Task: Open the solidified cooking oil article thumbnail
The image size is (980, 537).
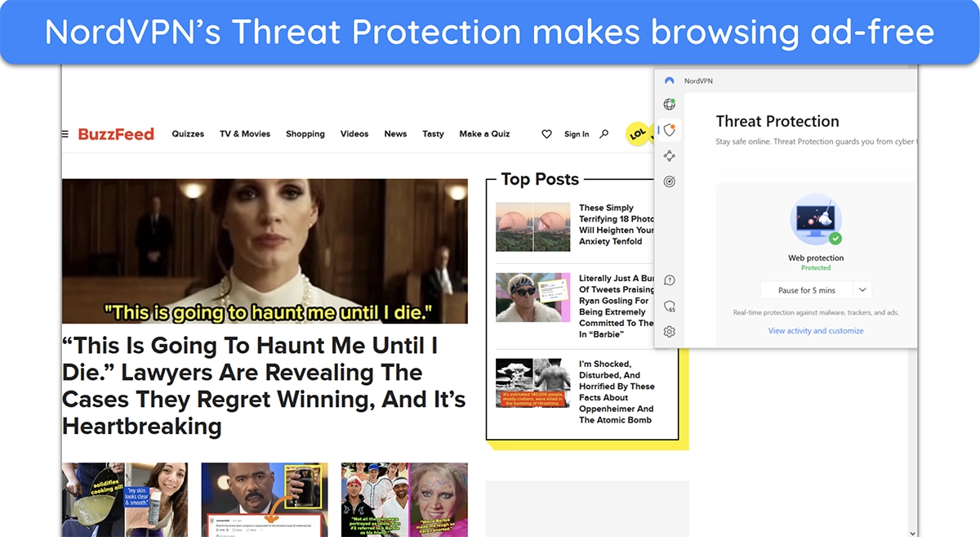Action: tap(125, 499)
